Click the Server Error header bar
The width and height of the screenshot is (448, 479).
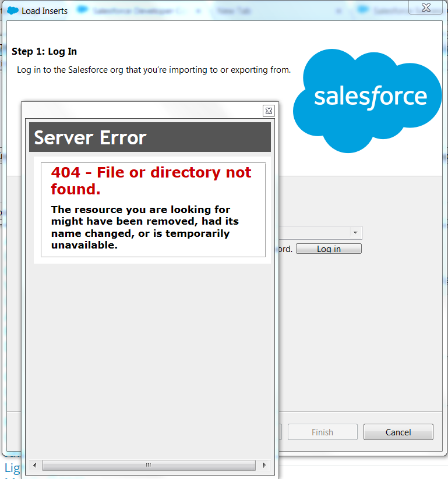(x=150, y=137)
